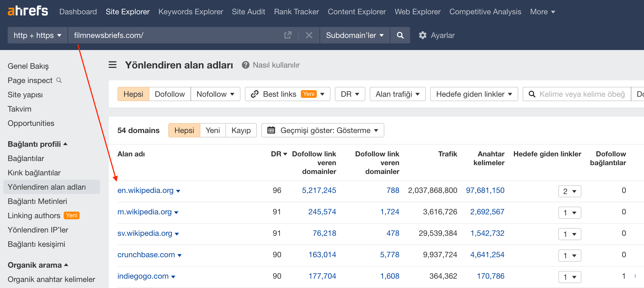
Task: Collapse the Organik arama section
Action: (x=38, y=265)
